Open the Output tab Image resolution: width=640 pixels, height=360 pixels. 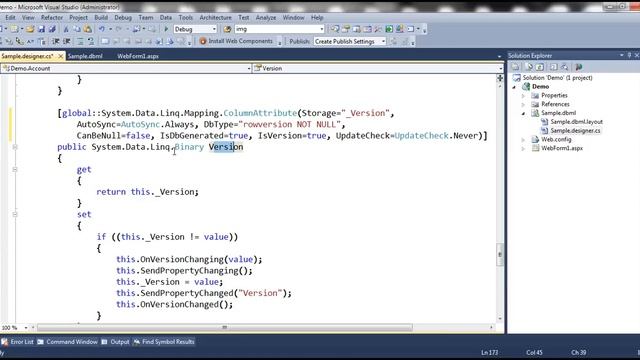(x=116, y=342)
